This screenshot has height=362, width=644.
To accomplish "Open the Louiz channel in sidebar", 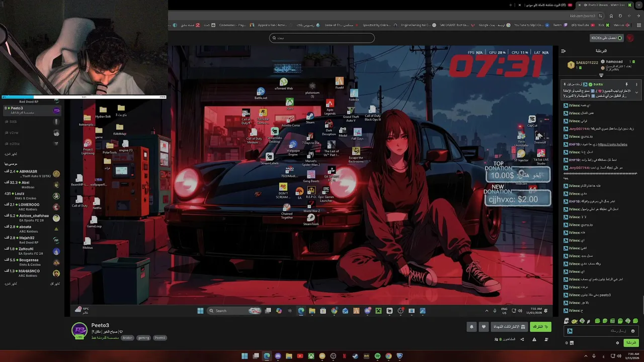I will click(x=32, y=196).
